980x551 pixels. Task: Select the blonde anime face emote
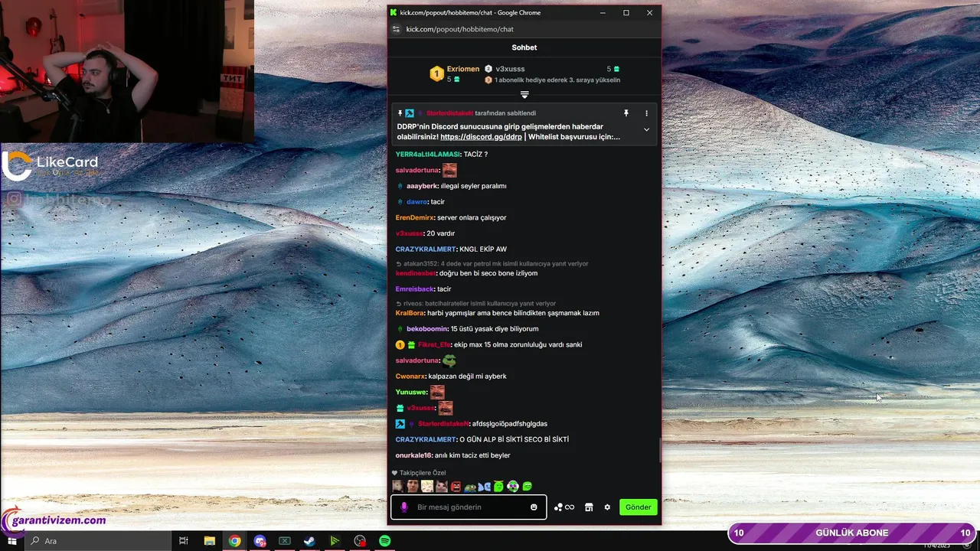tap(427, 486)
